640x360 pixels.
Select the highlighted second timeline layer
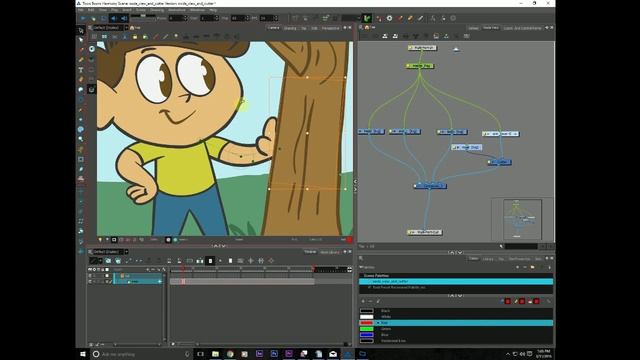[139, 282]
